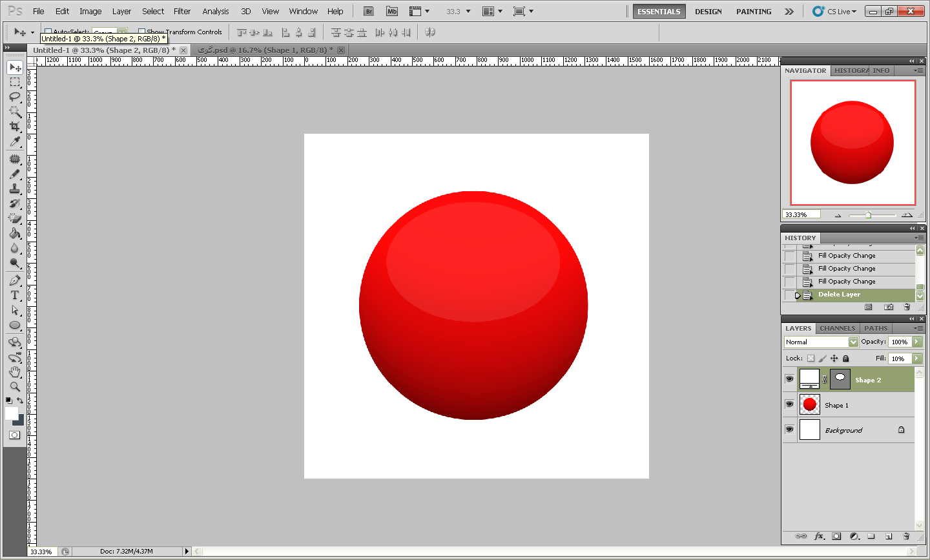Select the Zoom tool
Viewport: 930px width, 560px height.
click(x=15, y=386)
